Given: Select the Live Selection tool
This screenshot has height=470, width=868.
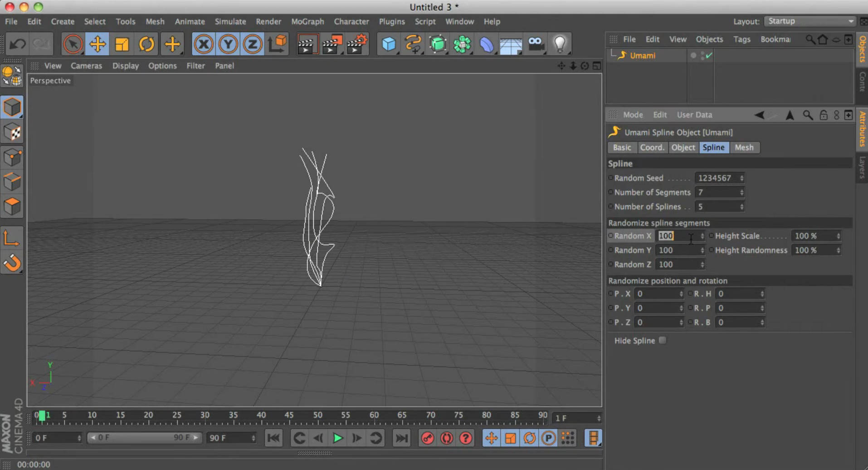Looking at the screenshot, I should pos(73,44).
